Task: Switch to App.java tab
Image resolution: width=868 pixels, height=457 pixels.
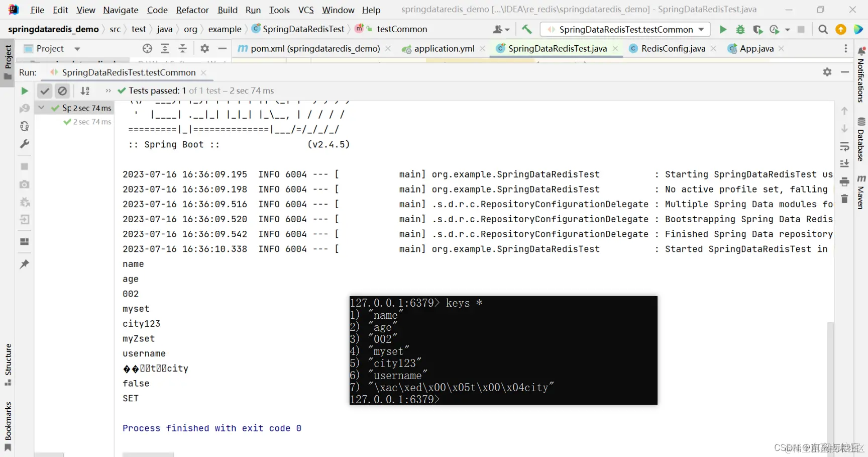Action: (756, 49)
